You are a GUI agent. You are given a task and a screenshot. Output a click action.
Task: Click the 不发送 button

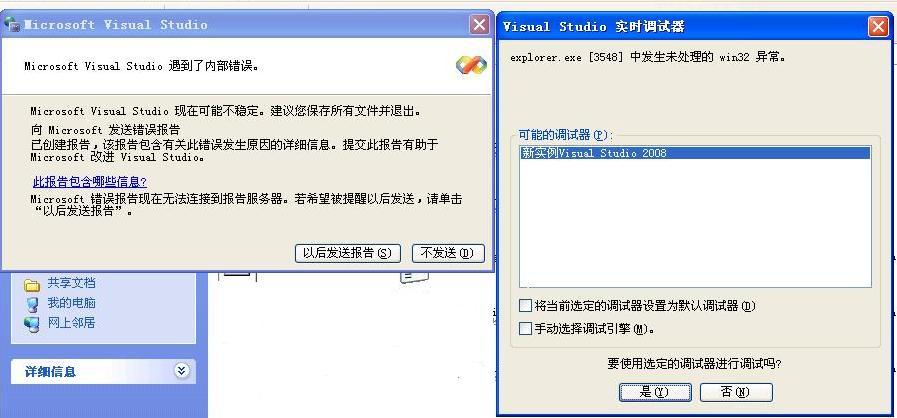point(448,253)
